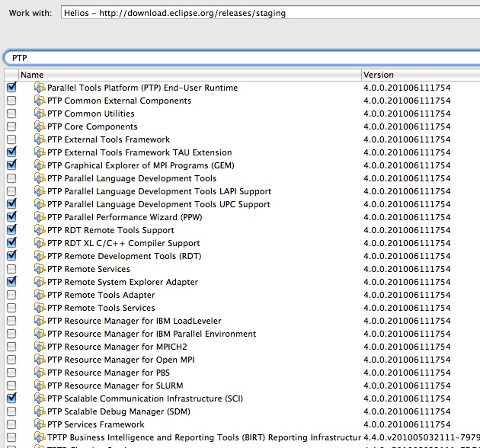
Task: Select PTP Parallel Language Development Tools row
Action: tap(242, 178)
